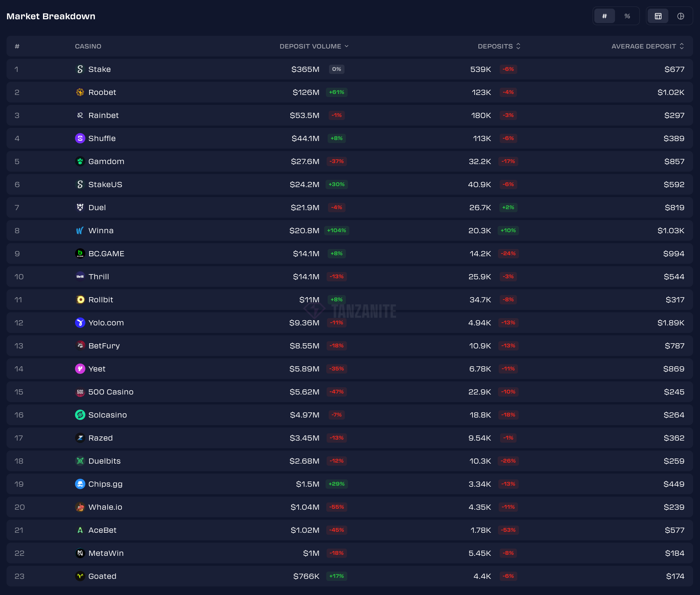
Task: Open the Rollbit casino link
Action: [x=100, y=300]
